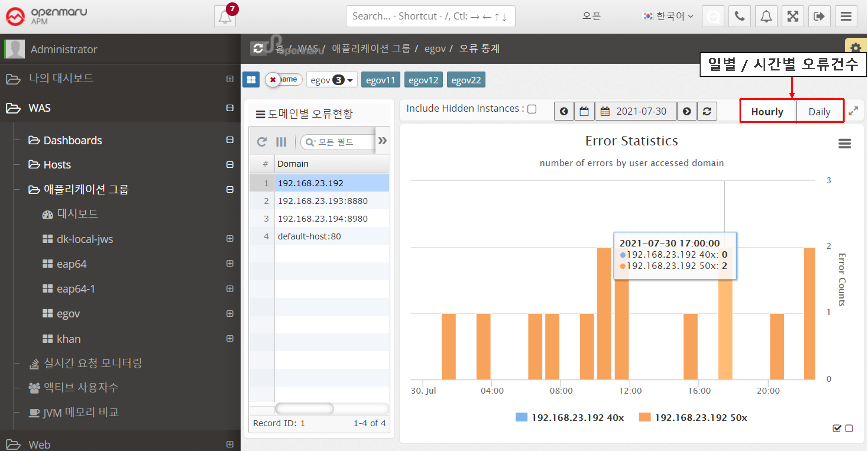Image resolution: width=868 pixels, height=451 pixels.
Task: Click the empty deselect-all checkbox below chart
Action: (x=849, y=428)
